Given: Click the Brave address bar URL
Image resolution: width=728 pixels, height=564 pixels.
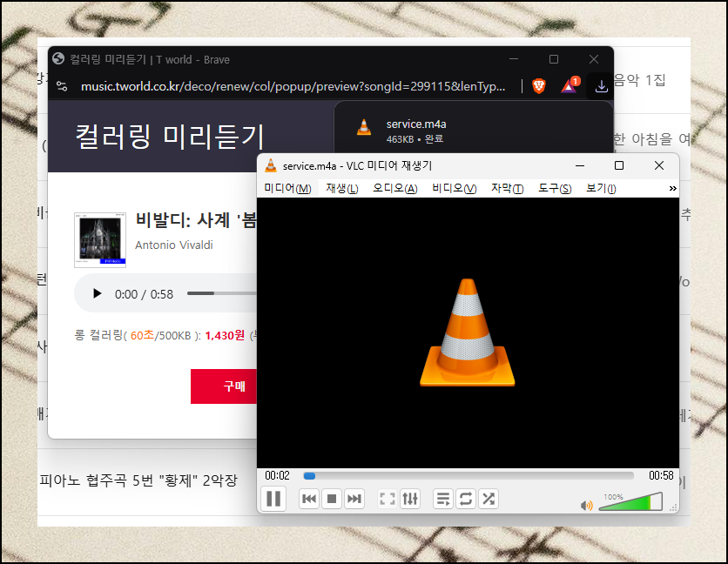Looking at the screenshot, I should click(x=293, y=86).
